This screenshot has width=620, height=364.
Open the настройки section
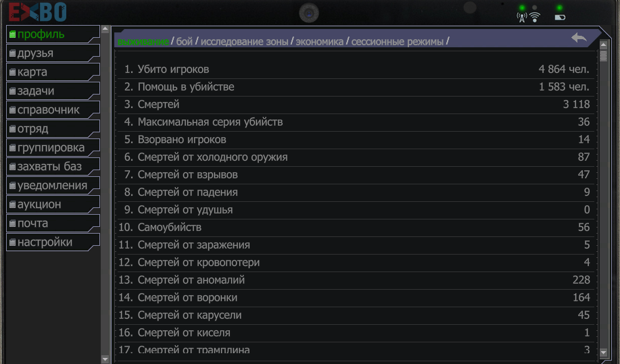click(53, 242)
